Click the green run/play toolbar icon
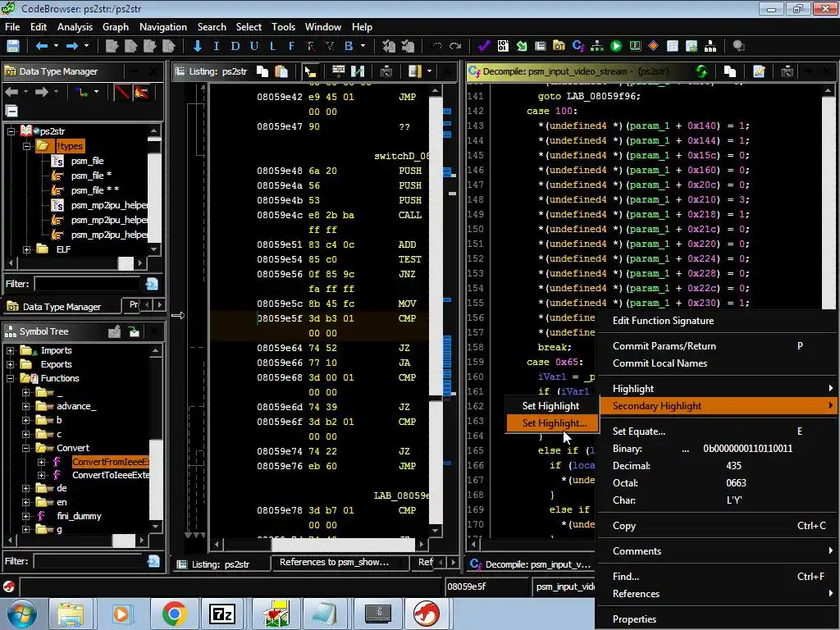The image size is (840, 630). (x=616, y=46)
